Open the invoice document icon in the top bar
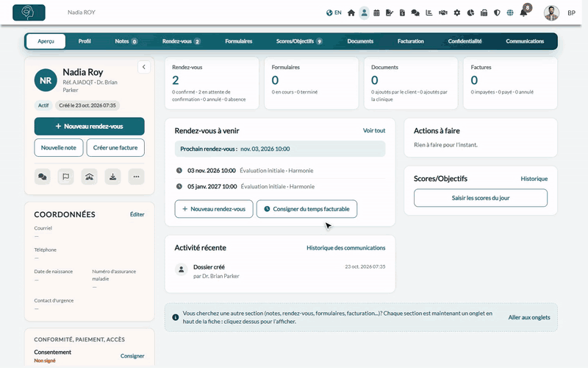Viewport: 588px width, 368px height. click(x=402, y=13)
